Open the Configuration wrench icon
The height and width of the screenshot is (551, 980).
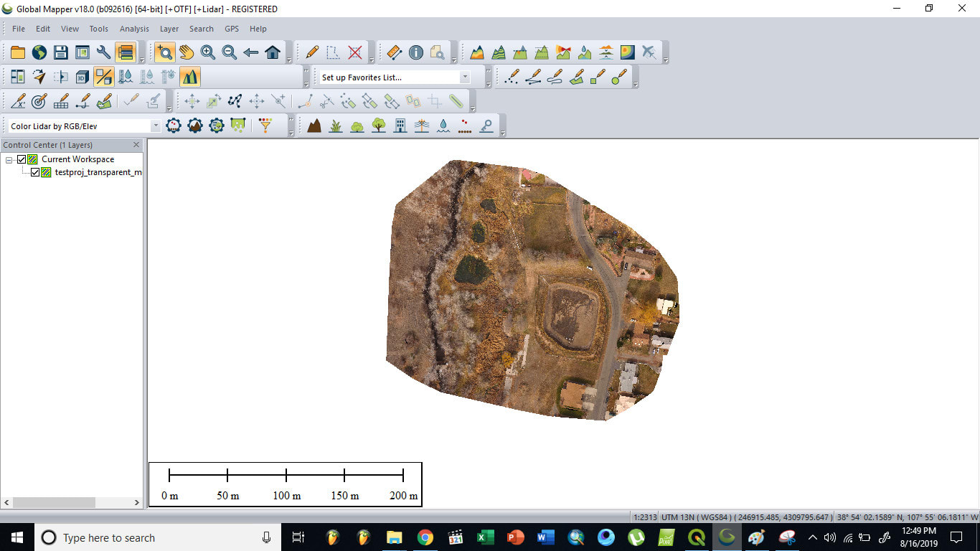(x=104, y=52)
